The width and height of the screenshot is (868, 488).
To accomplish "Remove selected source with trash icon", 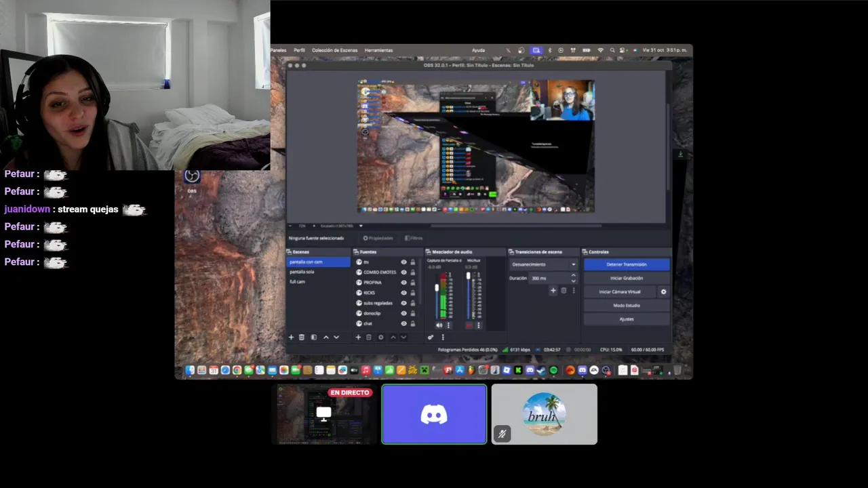I will click(369, 337).
